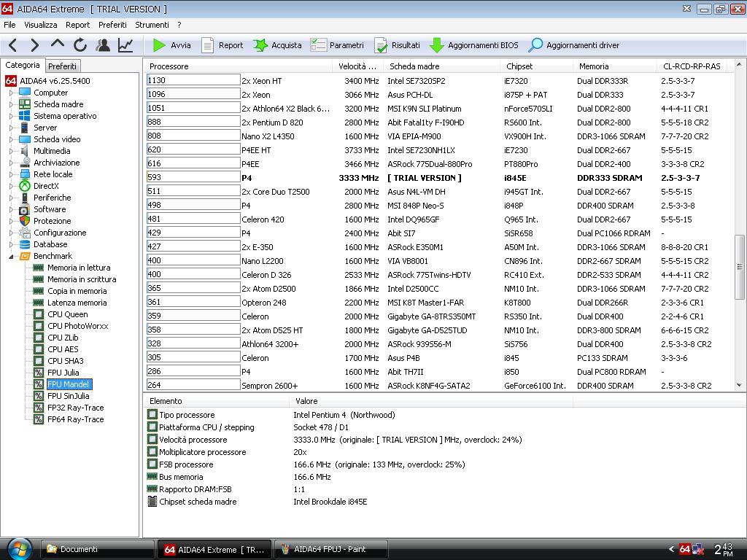747x560 pixels.
Task: Click the line graph toolbar icon
Action: 125,45
